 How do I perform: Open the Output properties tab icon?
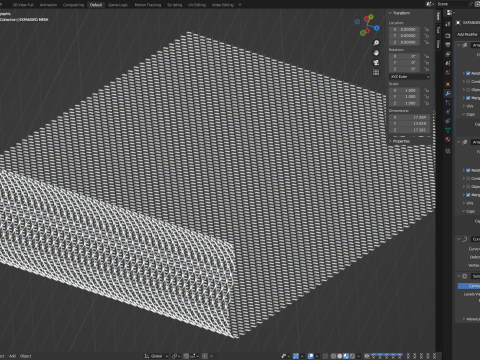tap(448, 45)
